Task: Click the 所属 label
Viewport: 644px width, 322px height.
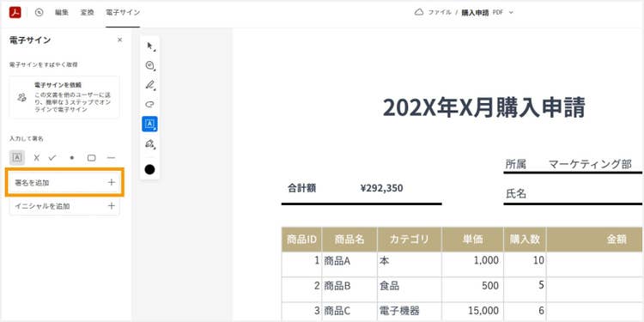Action: (x=516, y=164)
